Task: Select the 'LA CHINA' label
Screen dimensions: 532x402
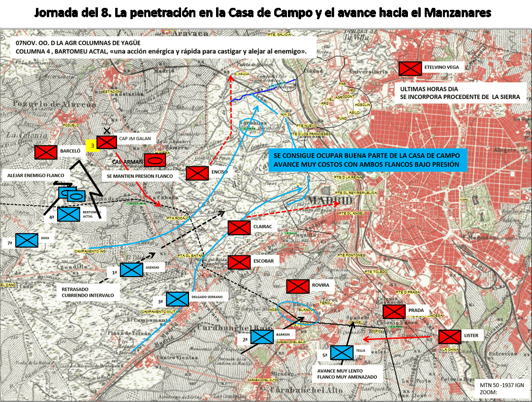Action: [450, 349]
